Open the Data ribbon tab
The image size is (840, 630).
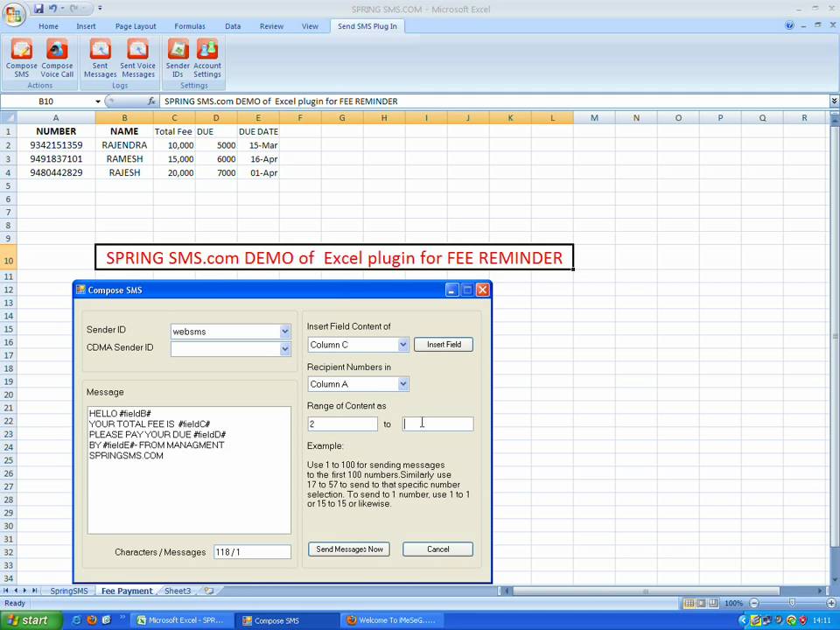click(233, 26)
